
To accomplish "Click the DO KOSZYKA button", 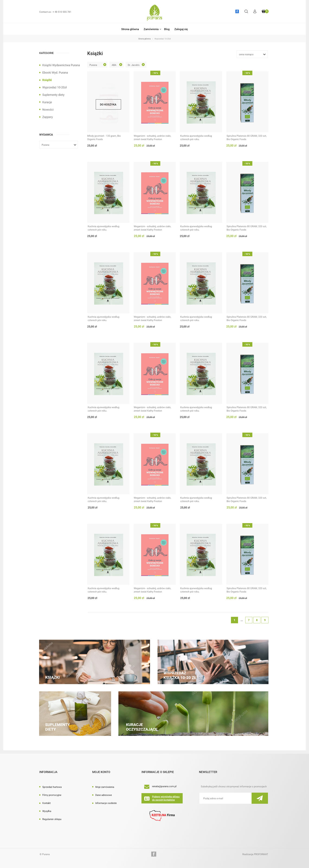I will click(108, 104).
